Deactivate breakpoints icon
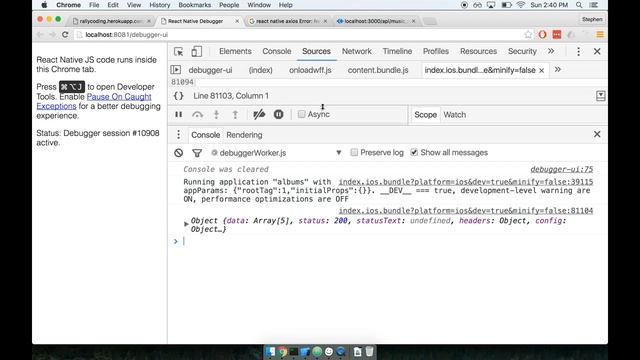This screenshot has width=640, height=360. (x=259, y=115)
